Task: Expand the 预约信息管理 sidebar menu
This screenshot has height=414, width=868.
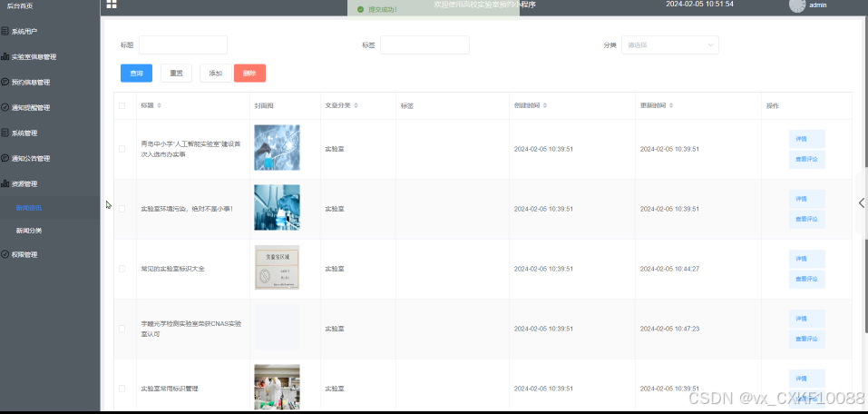Action: (x=50, y=82)
